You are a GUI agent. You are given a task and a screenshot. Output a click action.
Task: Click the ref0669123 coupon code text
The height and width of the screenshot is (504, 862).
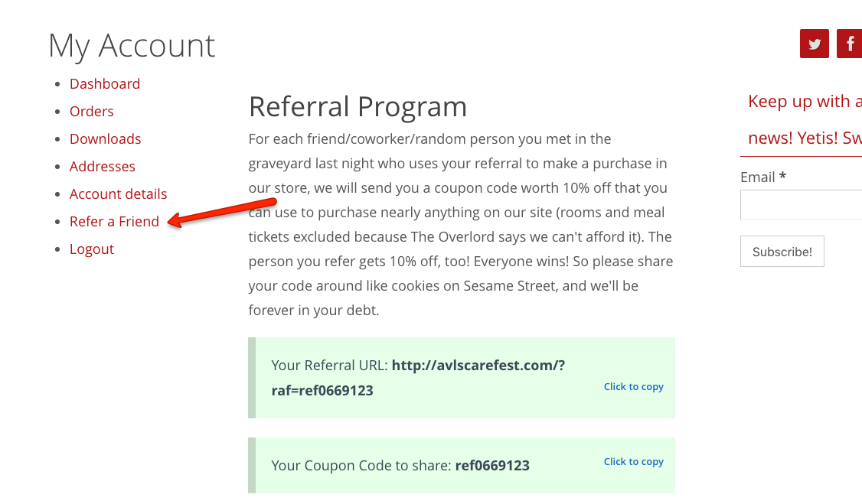click(492, 466)
